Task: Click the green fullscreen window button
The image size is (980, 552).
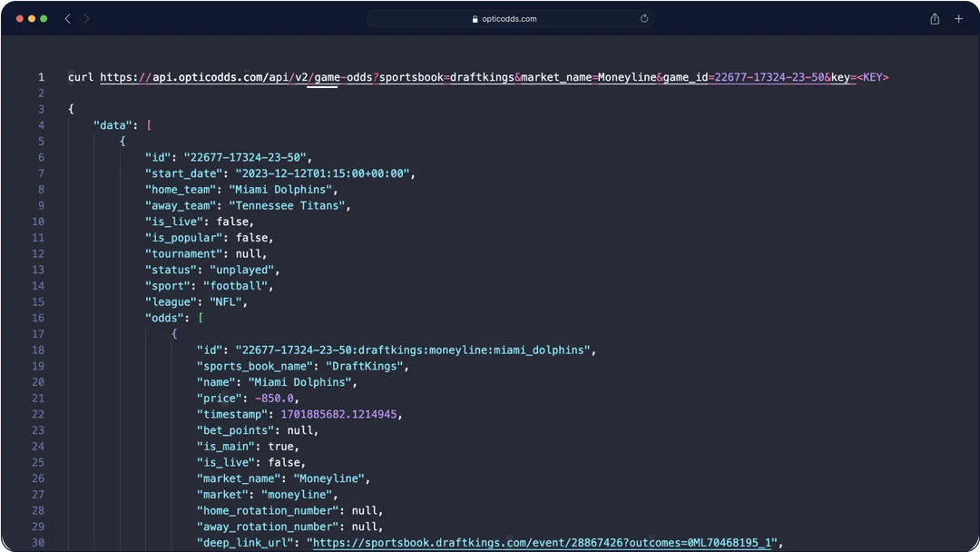Action: click(44, 19)
